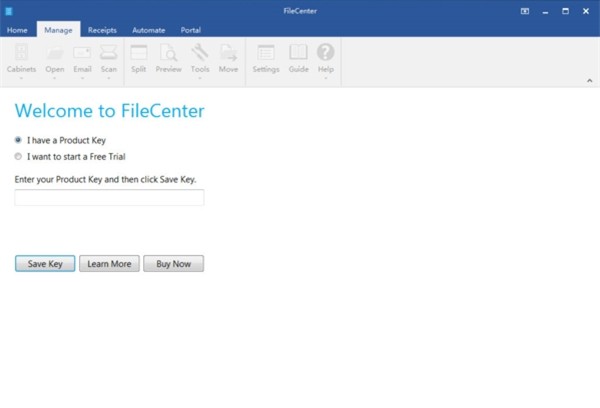Switch to the Automate tab

point(148,30)
